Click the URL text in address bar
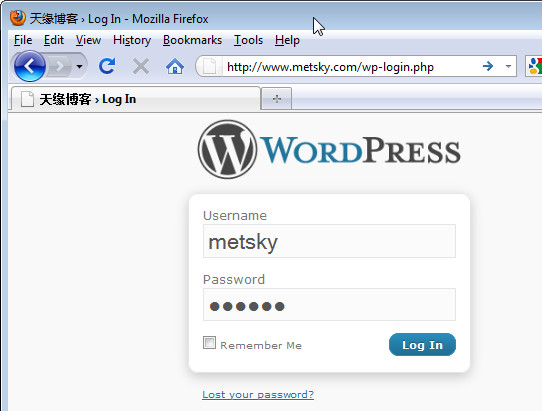 pyautogui.click(x=330, y=66)
